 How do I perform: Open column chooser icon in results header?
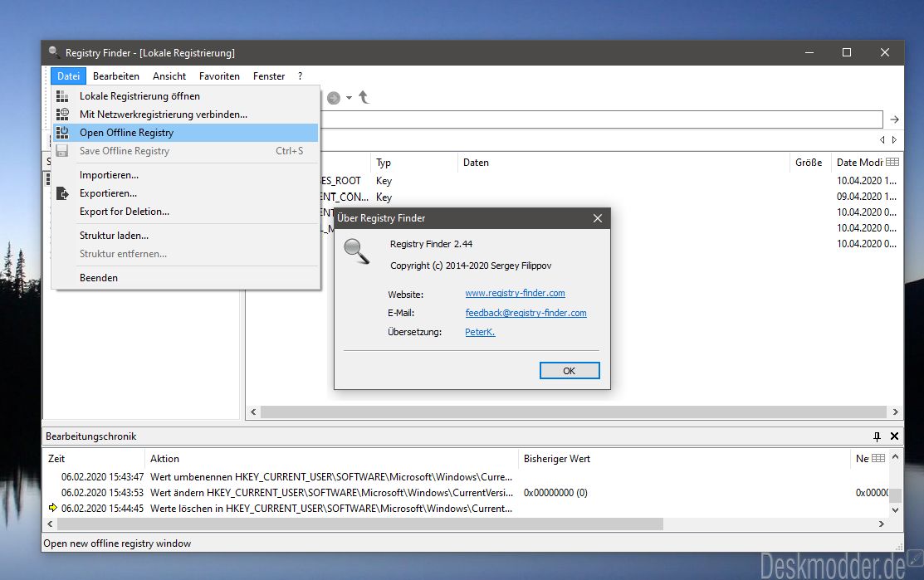892,163
